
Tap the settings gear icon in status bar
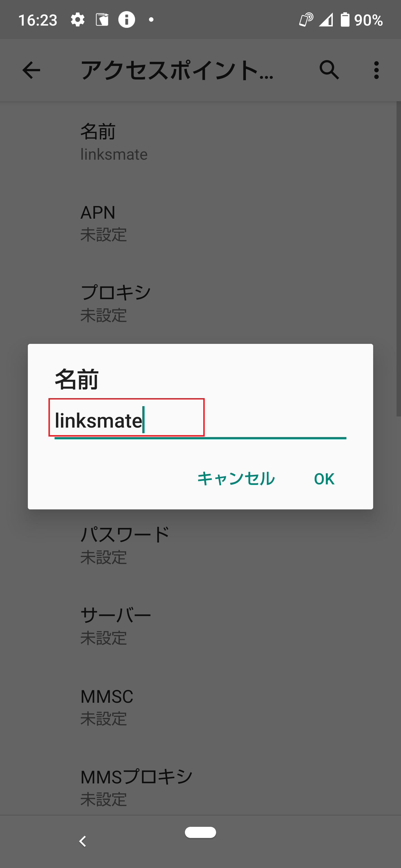point(78,19)
